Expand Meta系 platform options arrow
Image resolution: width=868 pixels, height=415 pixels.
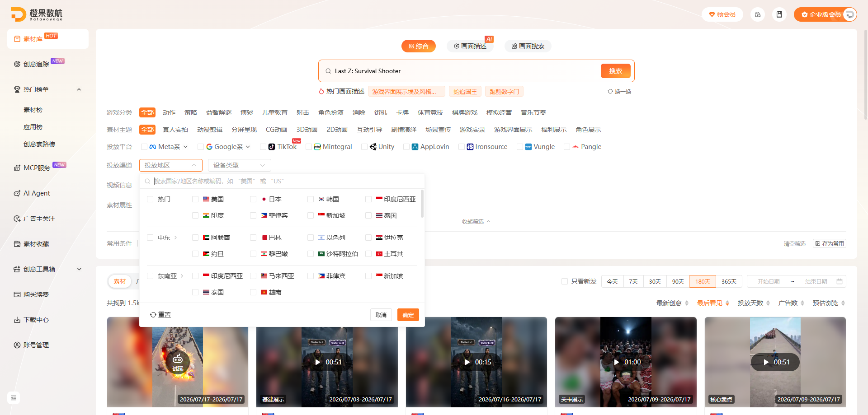pos(186,147)
